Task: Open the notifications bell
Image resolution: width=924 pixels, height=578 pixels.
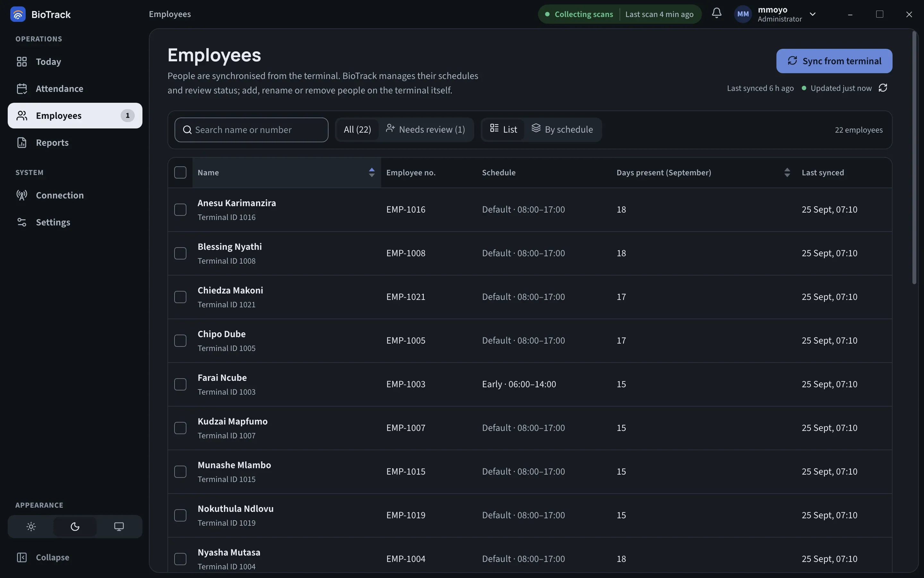Action: [716, 13]
